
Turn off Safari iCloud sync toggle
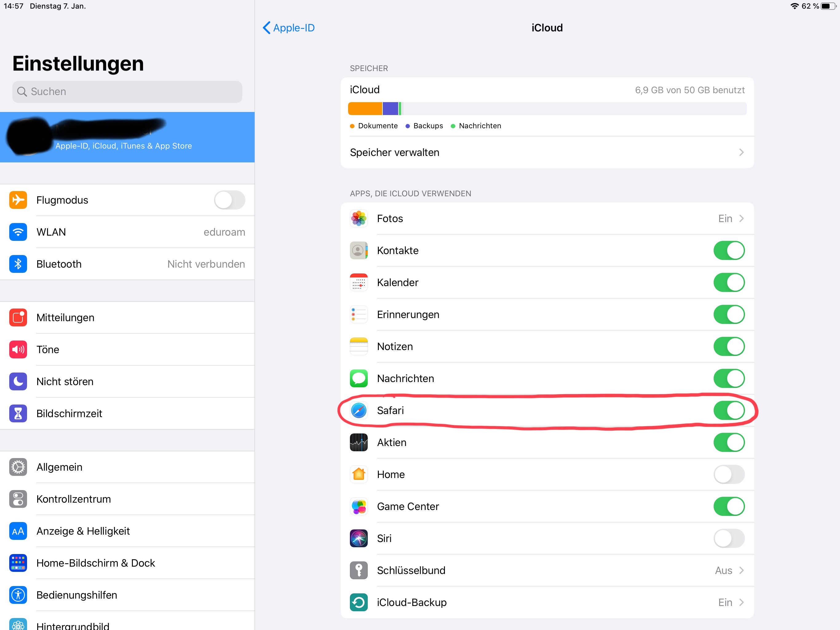point(729,410)
